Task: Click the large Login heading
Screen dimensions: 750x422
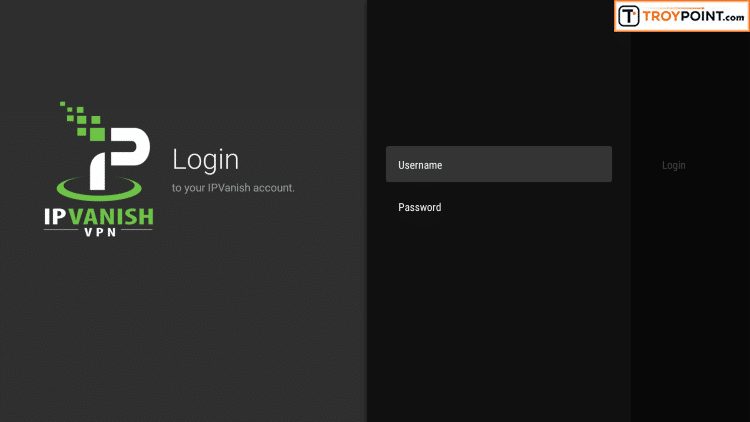Action: pyautogui.click(x=205, y=159)
